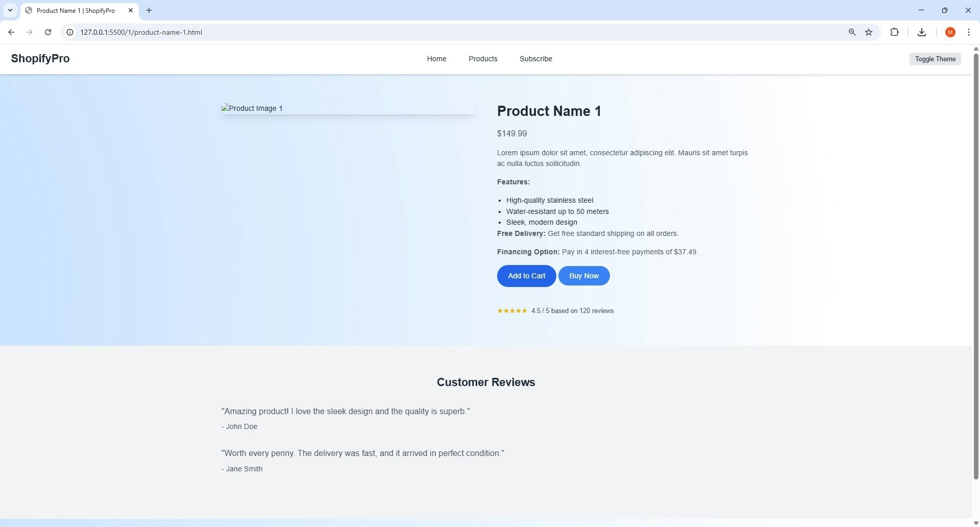Bookmark this page with the star icon
The height and width of the screenshot is (527, 980).
pos(869,32)
